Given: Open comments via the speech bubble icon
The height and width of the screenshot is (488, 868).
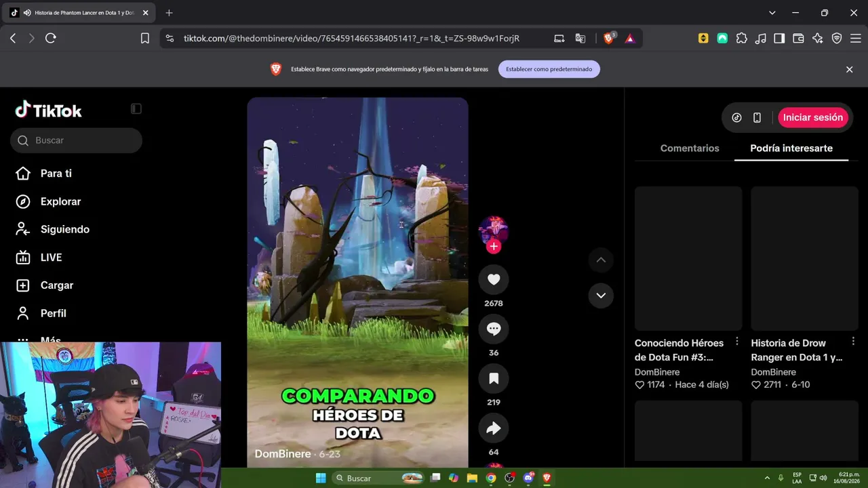Looking at the screenshot, I should 494,329.
